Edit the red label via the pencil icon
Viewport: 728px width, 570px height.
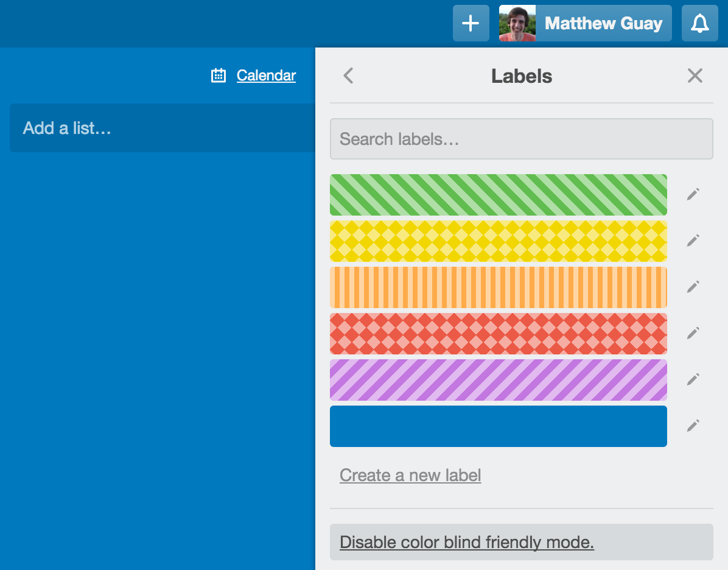tap(693, 333)
